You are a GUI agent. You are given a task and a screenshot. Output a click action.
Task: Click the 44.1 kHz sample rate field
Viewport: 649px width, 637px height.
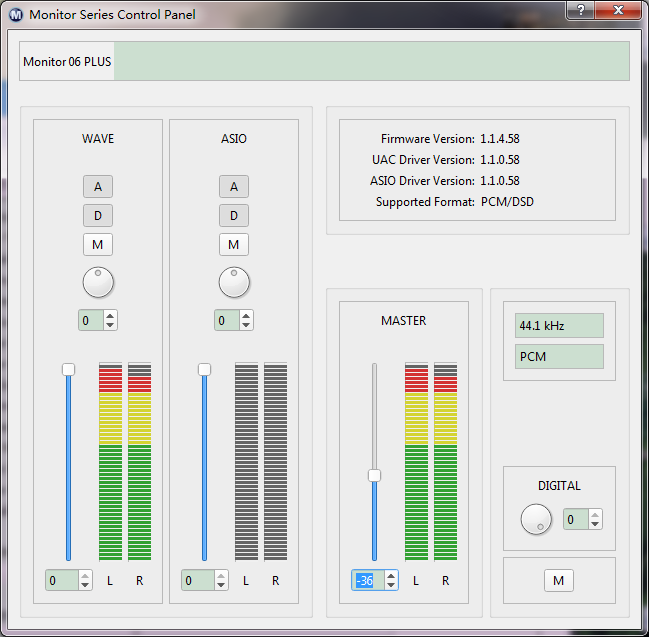tap(559, 326)
